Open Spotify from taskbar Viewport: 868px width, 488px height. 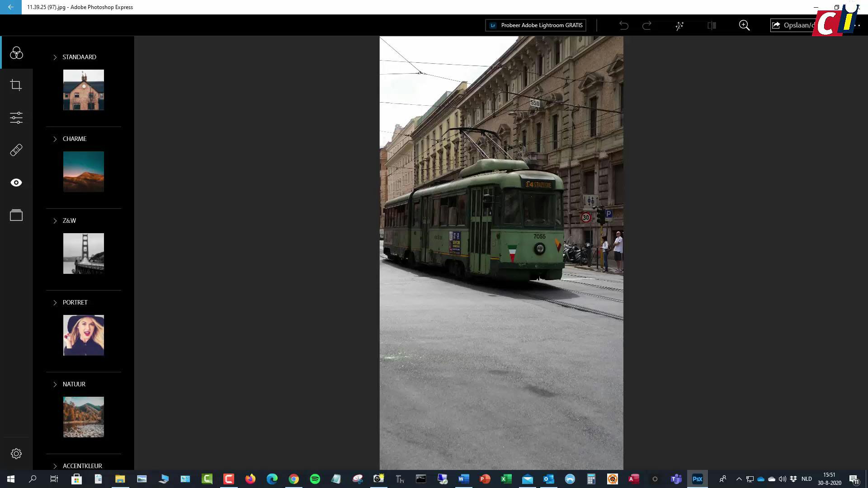[315, 479]
